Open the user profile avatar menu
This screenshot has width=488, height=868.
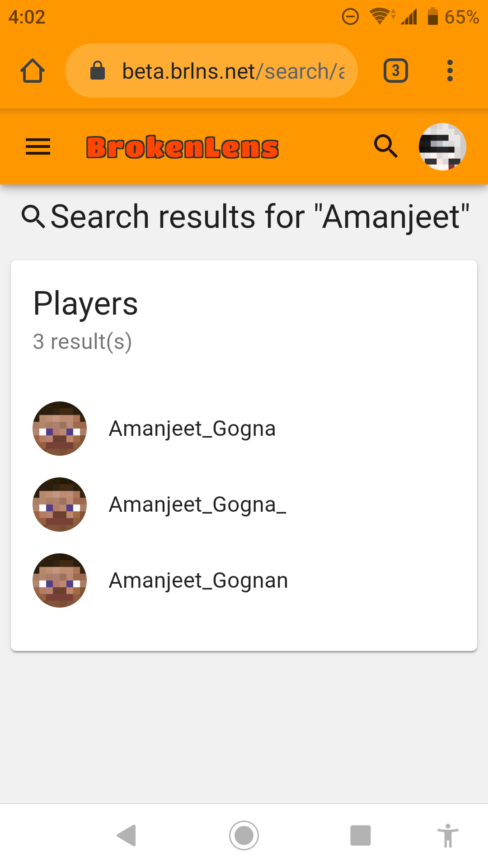[442, 146]
